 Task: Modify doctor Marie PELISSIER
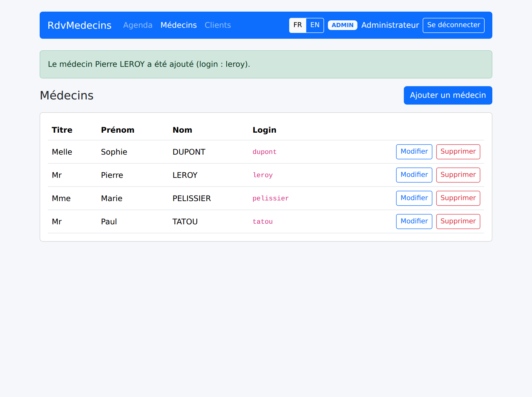pyautogui.click(x=414, y=198)
